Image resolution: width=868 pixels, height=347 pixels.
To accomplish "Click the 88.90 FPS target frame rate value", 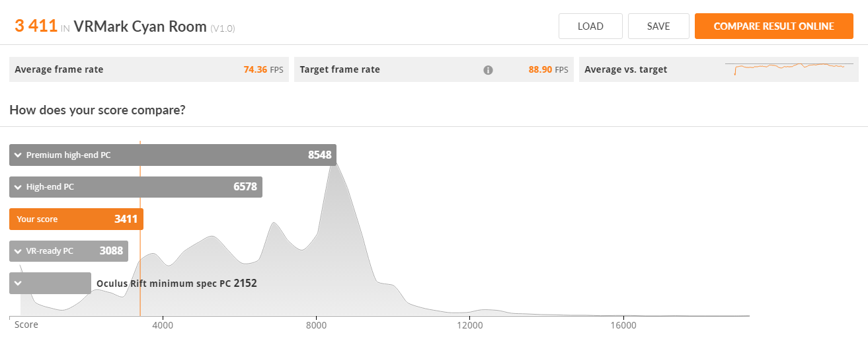I will [547, 69].
